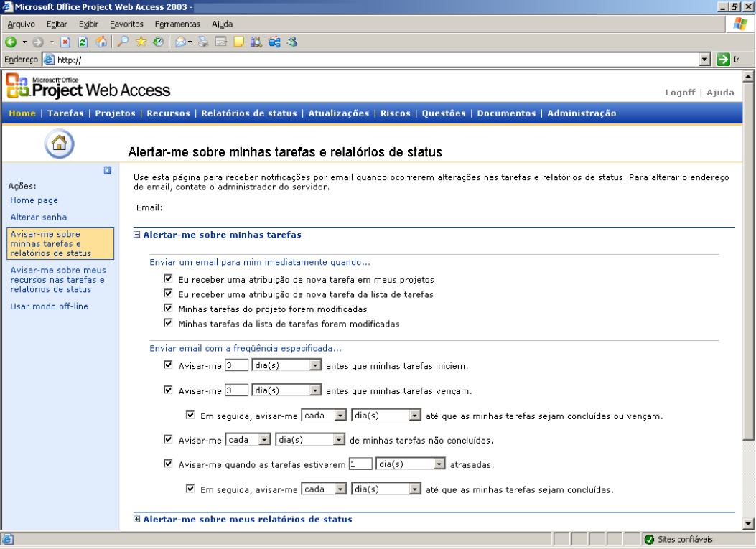Click the Edit page toolbar icon

pyautogui.click(x=221, y=42)
